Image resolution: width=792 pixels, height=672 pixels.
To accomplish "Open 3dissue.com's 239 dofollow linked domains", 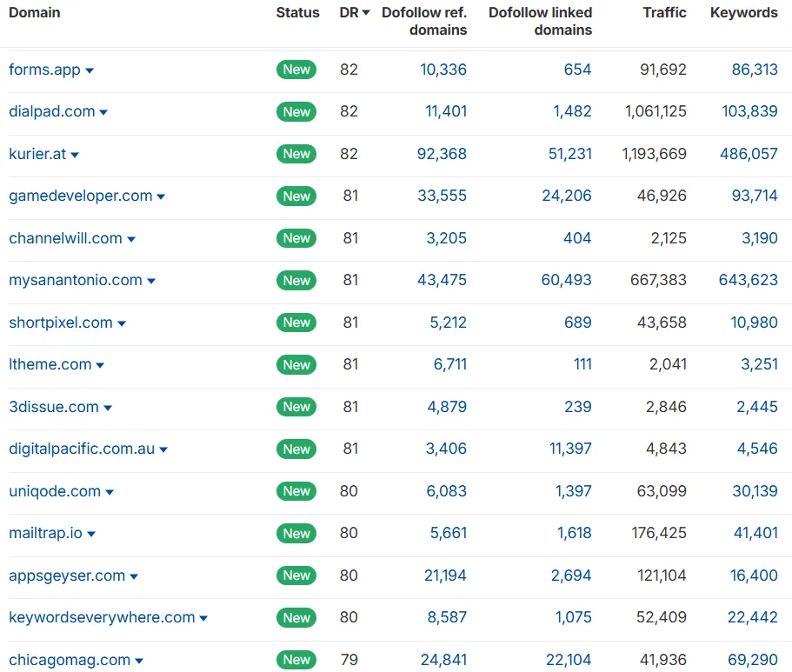I will point(578,407).
